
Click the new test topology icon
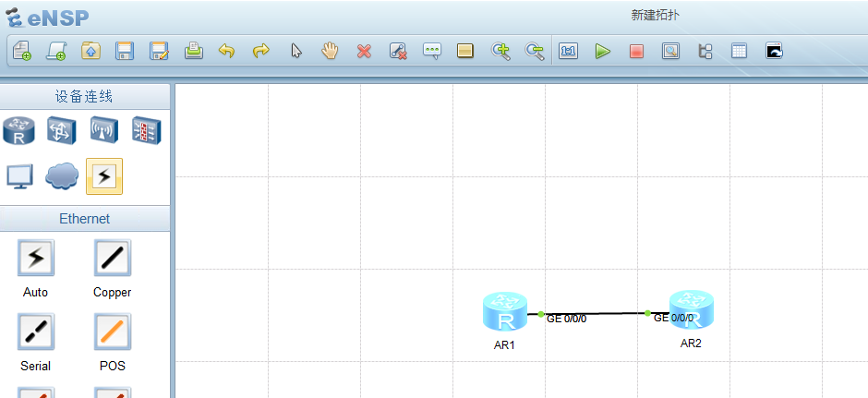tap(56, 51)
